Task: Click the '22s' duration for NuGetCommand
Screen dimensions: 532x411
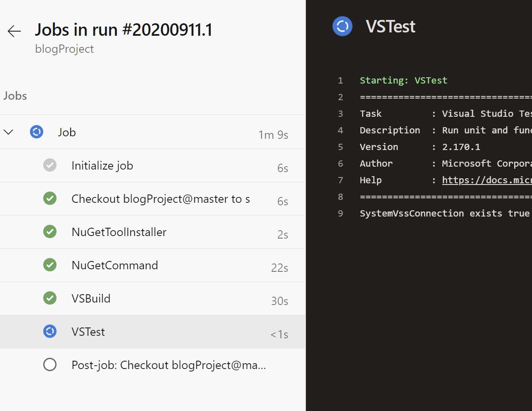Action: [x=279, y=268]
